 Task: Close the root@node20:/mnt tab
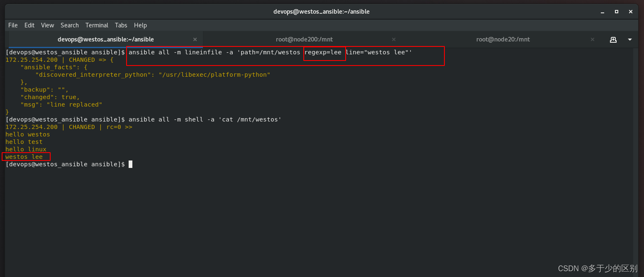(593, 39)
